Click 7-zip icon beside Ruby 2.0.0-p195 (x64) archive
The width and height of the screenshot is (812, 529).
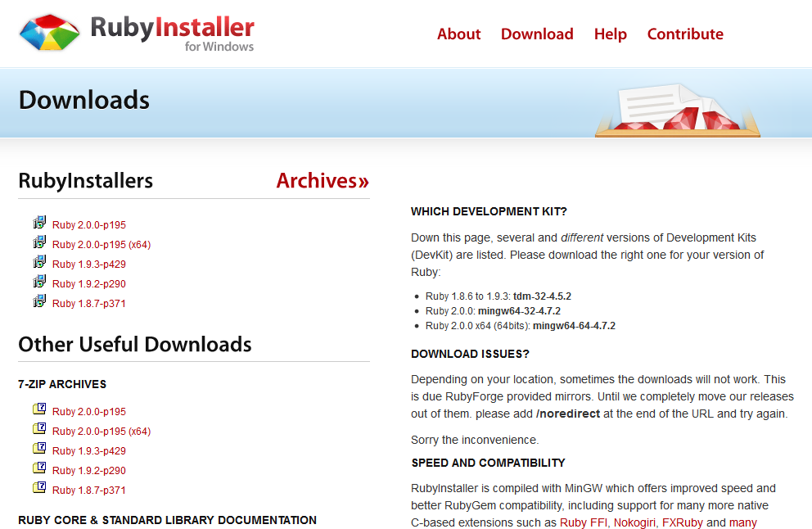(x=39, y=428)
